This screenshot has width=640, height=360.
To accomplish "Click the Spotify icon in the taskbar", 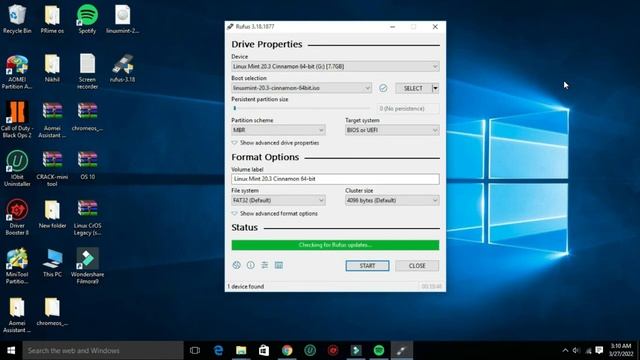I will [379, 350].
